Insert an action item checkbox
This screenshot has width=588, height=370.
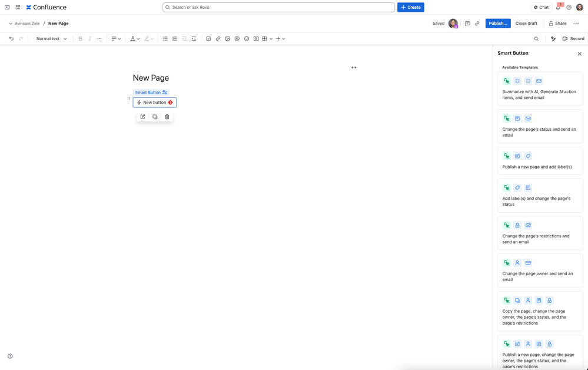tap(208, 39)
